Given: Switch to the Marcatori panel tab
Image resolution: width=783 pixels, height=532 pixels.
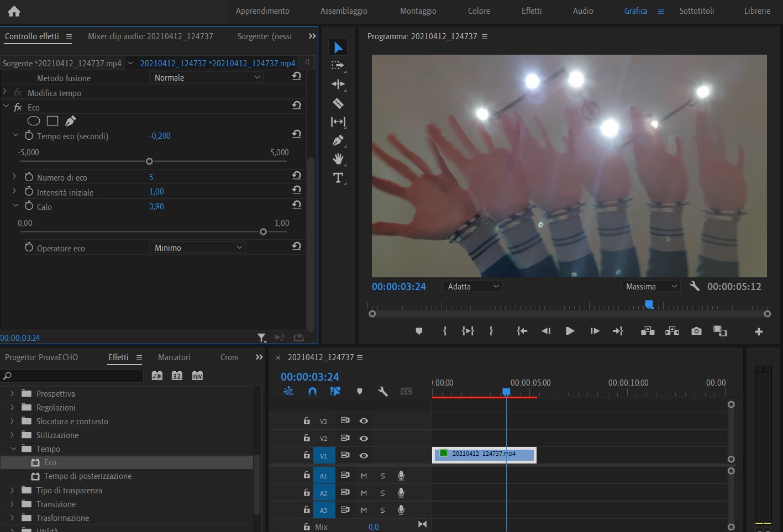Looking at the screenshot, I should (174, 357).
